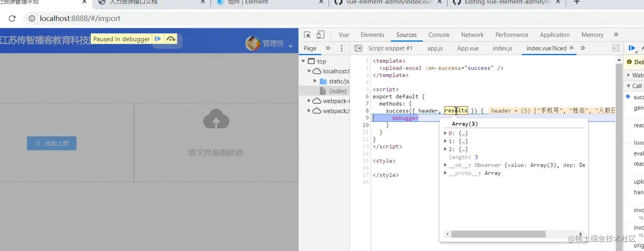Screen dimensions: 644x251
Task: Resume script execution in Sources toolbar
Action: tap(632, 48)
